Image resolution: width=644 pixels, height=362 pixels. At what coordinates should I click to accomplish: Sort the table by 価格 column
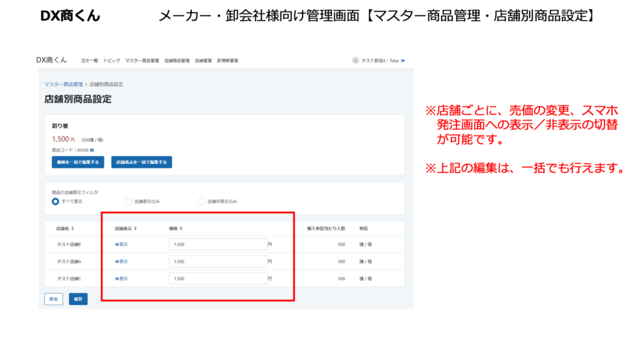(175, 228)
